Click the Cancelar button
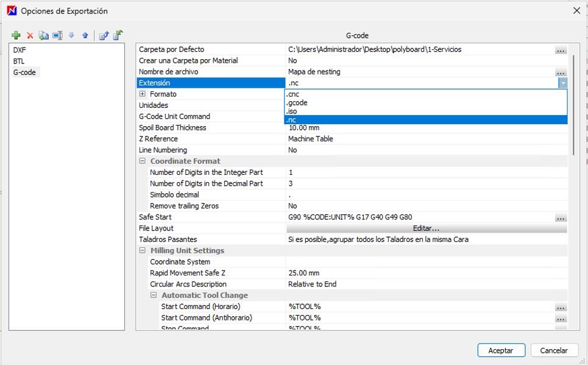 pyautogui.click(x=554, y=350)
